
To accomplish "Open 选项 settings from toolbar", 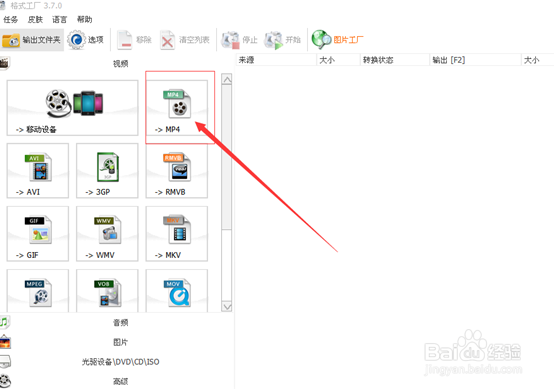I will [x=86, y=40].
